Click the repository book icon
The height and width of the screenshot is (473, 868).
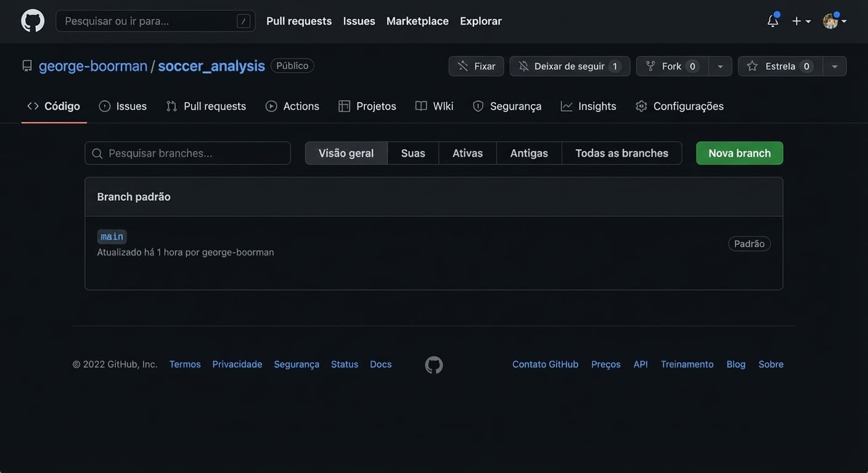point(27,66)
